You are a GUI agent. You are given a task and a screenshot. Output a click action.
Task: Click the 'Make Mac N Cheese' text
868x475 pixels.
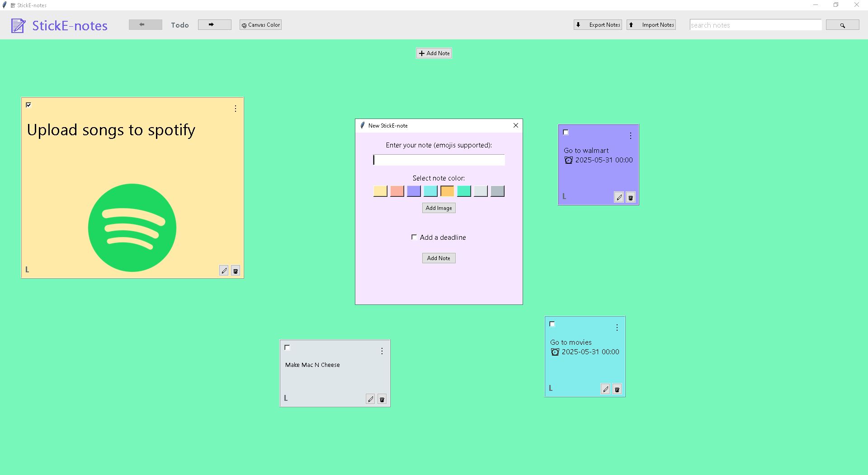point(312,365)
